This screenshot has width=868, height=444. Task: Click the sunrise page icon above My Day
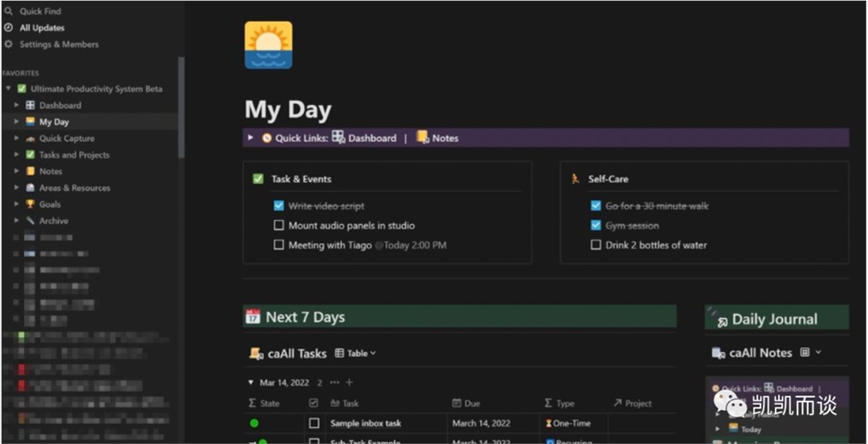(x=268, y=45)
